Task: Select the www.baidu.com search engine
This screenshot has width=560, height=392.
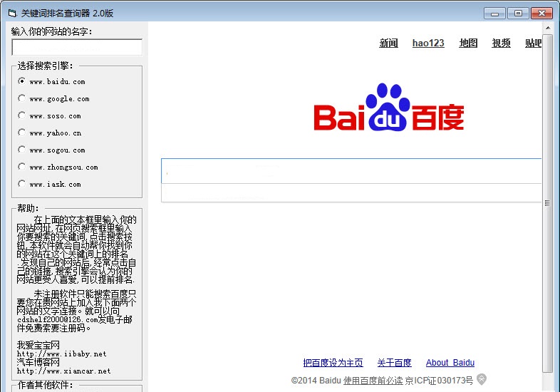Action: pyautogui.click(x=52, y=81)
